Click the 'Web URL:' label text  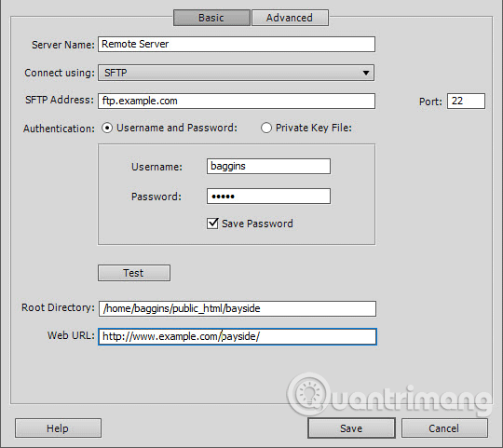[71, 335]
